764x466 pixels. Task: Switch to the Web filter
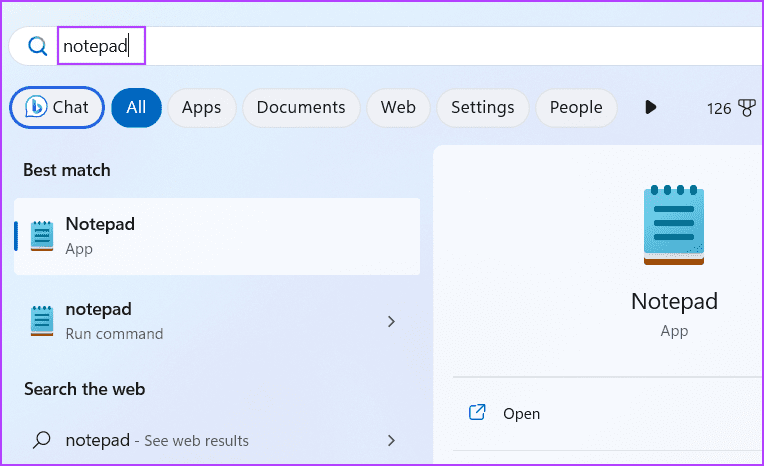[x=398, y=107]
